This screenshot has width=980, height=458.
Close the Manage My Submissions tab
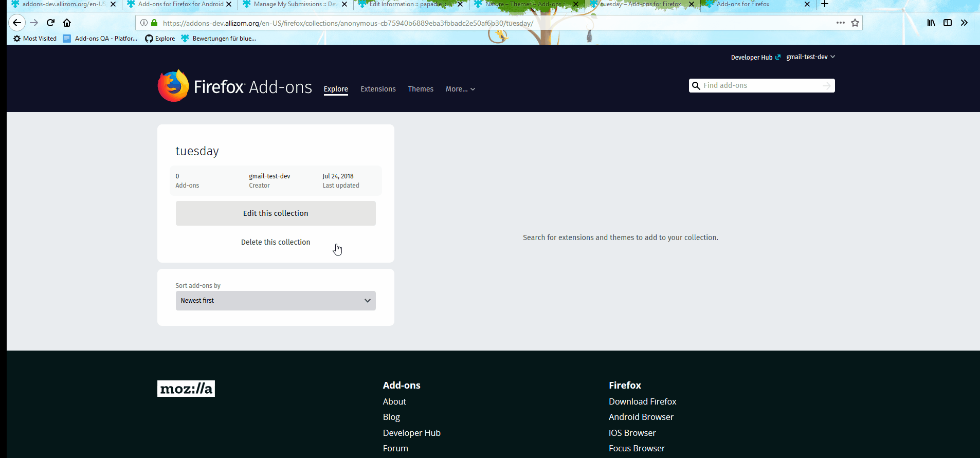click(x=344, y=4)
